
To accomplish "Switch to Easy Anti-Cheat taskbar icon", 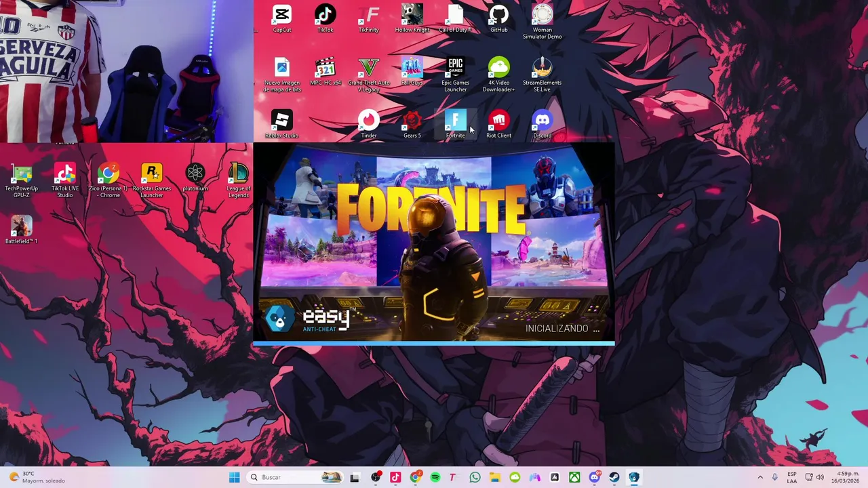I will [634, 477].
